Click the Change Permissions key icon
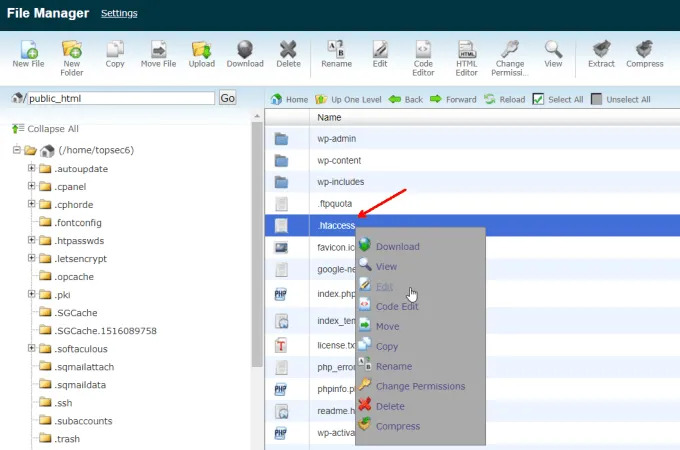The height and width of the screenshot is (450, 680). tap(509, 49)
